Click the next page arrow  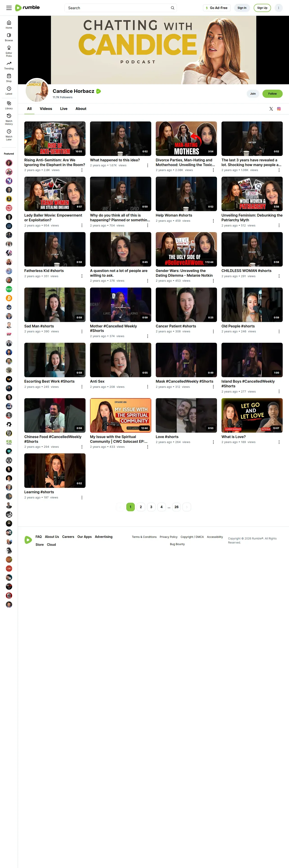coord(187,507)
